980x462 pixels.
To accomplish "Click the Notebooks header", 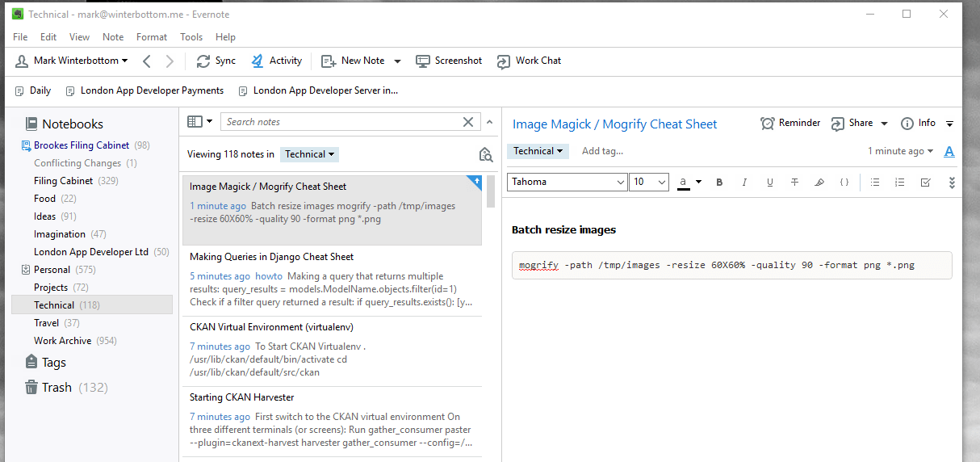I will (64, 124).
